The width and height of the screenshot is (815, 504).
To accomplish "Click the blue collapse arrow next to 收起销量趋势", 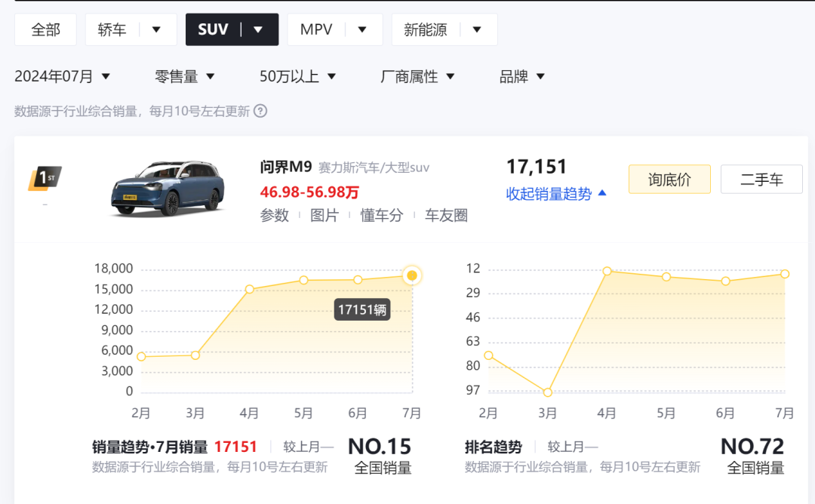I will coord(601,193).
